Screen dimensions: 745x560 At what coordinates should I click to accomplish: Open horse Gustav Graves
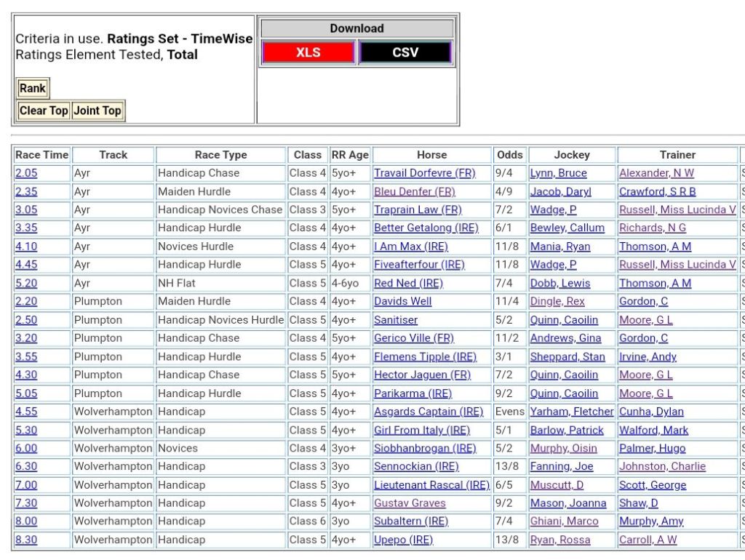pyautogui.click(x=410, y=503)
